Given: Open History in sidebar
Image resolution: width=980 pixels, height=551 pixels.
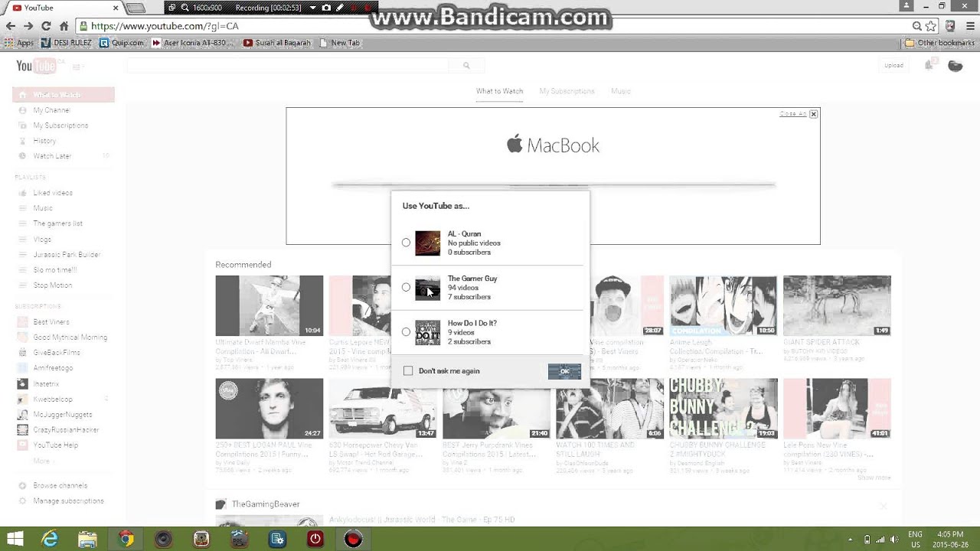Looking at the screenshot, I should click(44, 141).
